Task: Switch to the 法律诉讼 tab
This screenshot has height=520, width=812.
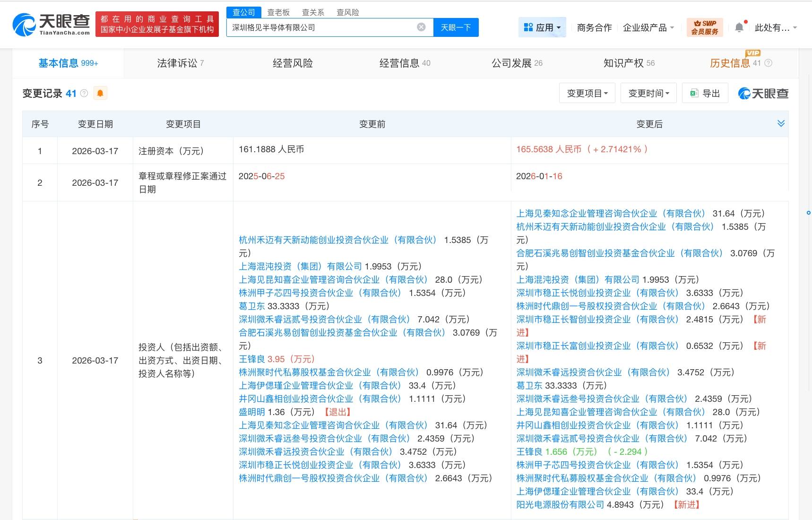Action: click(180, 63)
